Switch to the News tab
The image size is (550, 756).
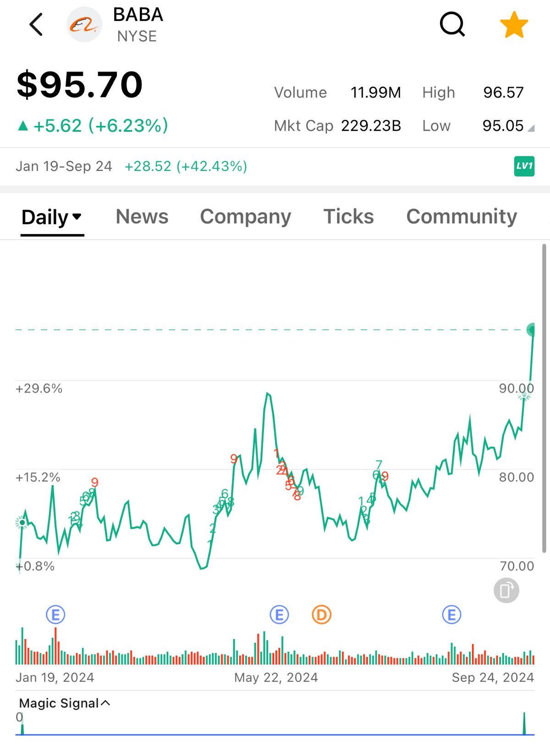(x=142, y=217)
